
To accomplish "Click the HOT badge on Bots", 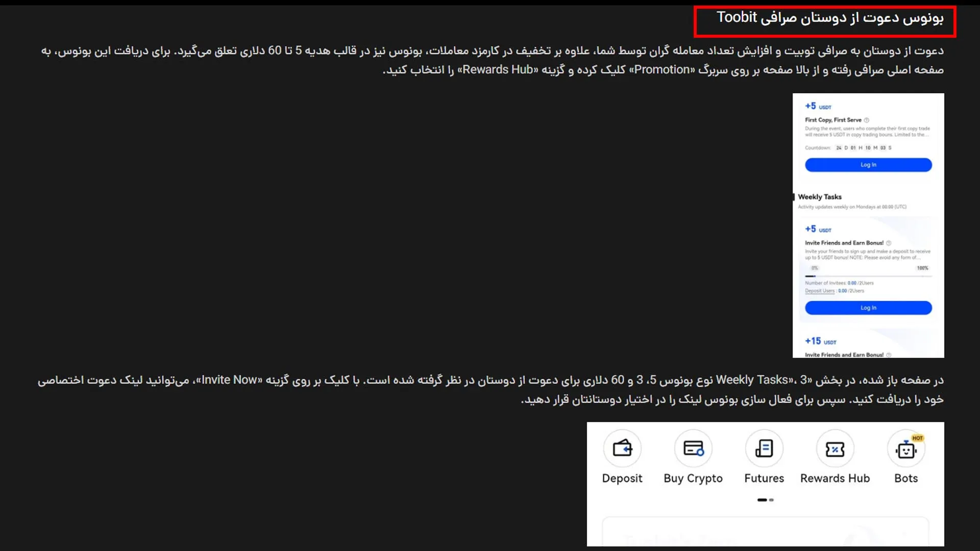I will pos(917,438).
